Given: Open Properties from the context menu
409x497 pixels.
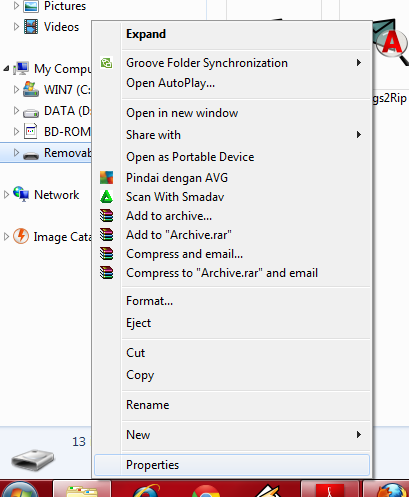Looking at the screenshot, I should click(x=232, y=465).
